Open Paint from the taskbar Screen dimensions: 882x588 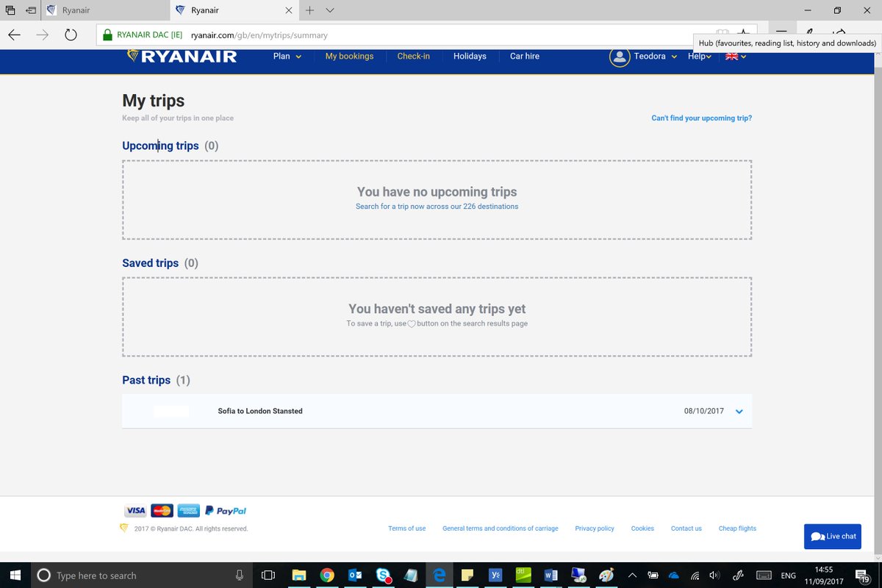pyautogui.click(x=606, y=576)
